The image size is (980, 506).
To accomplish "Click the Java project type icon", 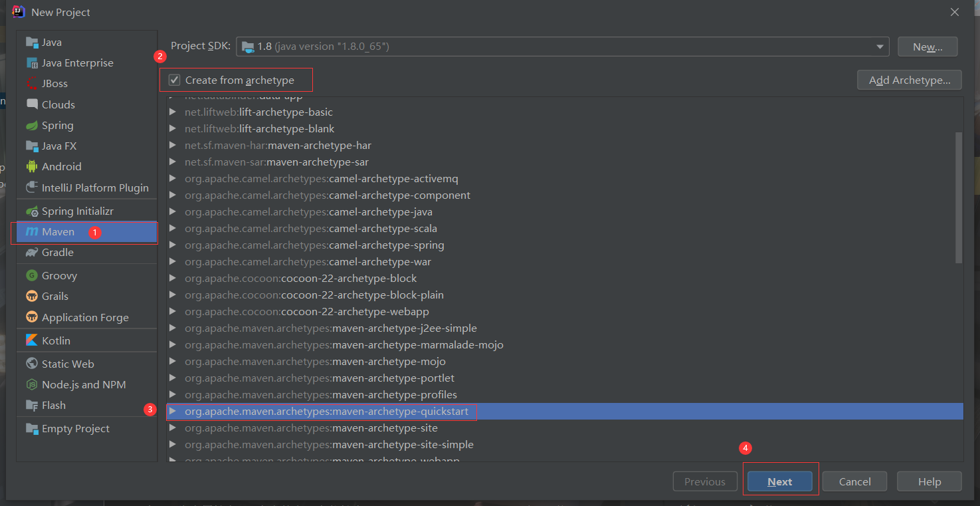I will pyautogui.click(x=32, y=42).
